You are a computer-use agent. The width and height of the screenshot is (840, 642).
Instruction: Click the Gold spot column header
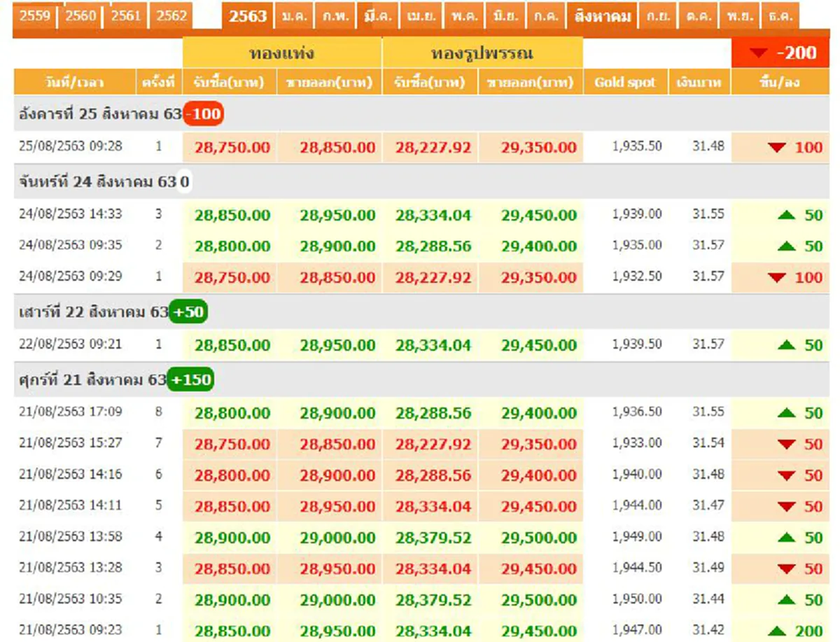(x=625, y=83)
